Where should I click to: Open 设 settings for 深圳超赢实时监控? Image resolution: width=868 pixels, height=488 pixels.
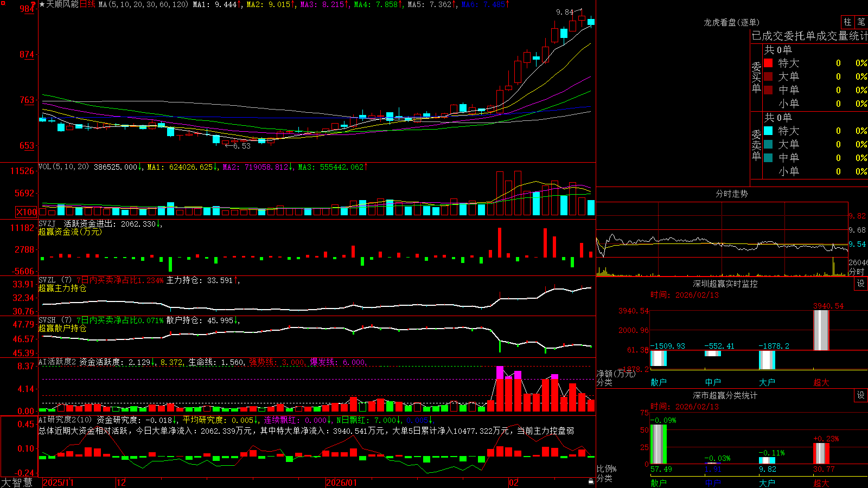click(861, 284)
